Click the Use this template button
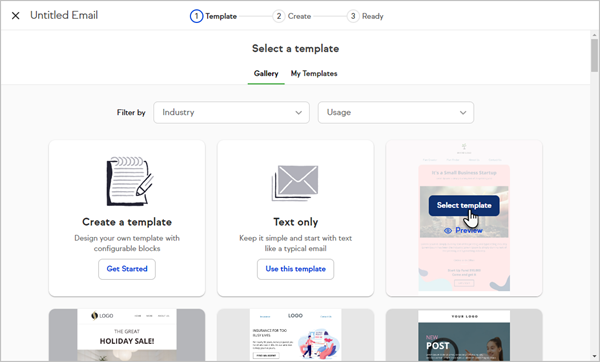The height and width of the screenshot is (362, 600). click(x=295, y=269)
